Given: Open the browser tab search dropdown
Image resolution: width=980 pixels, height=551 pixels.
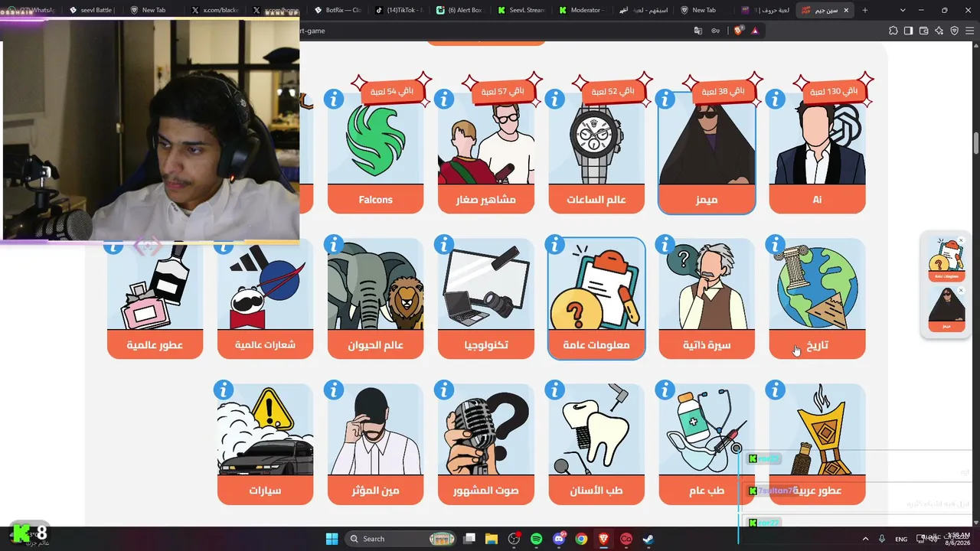Looking at the screenshot, I should click(x=903, y=10).
